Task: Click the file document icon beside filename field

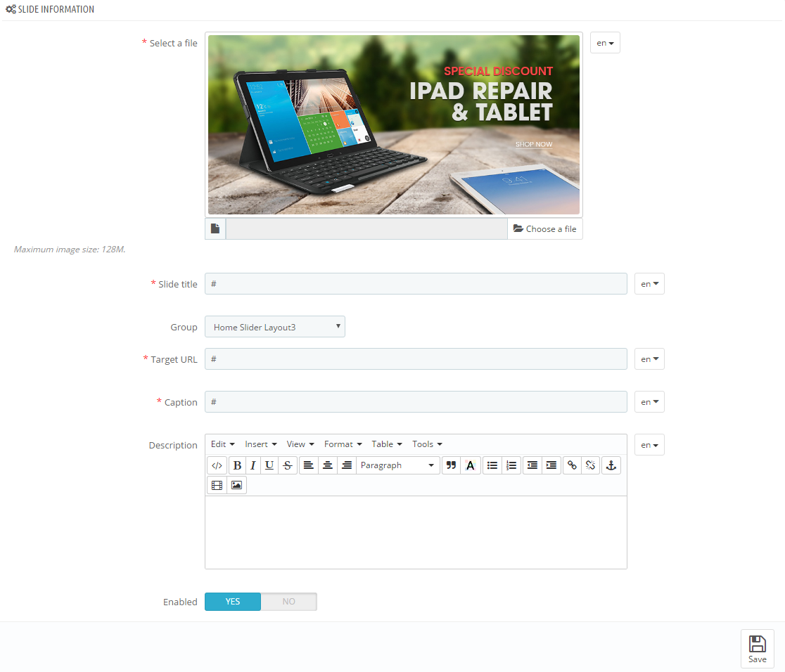Action: click(215, 228)
